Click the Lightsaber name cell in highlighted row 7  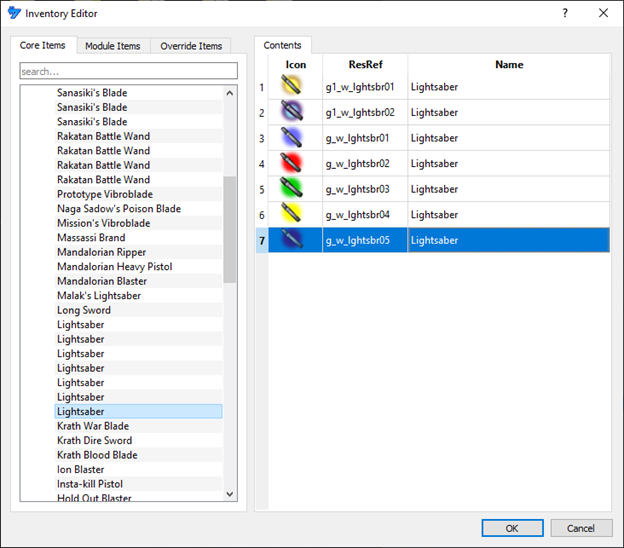[x=509, y=240]
